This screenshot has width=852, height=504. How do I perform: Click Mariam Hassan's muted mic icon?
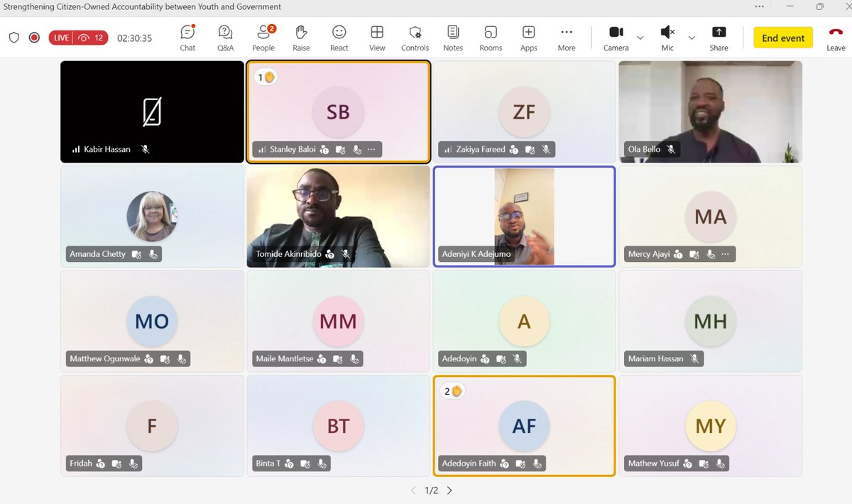point(694,359)
